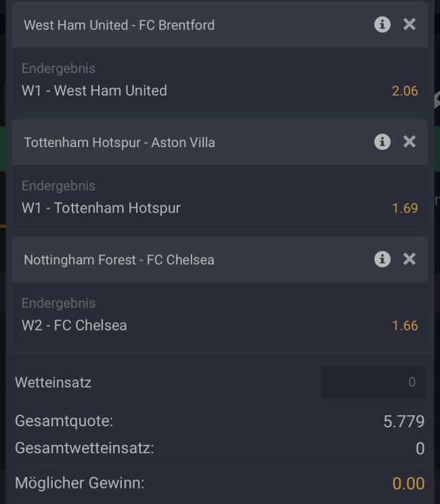Select the W1 - Tottenham Hotspur pick

[101, 208]
